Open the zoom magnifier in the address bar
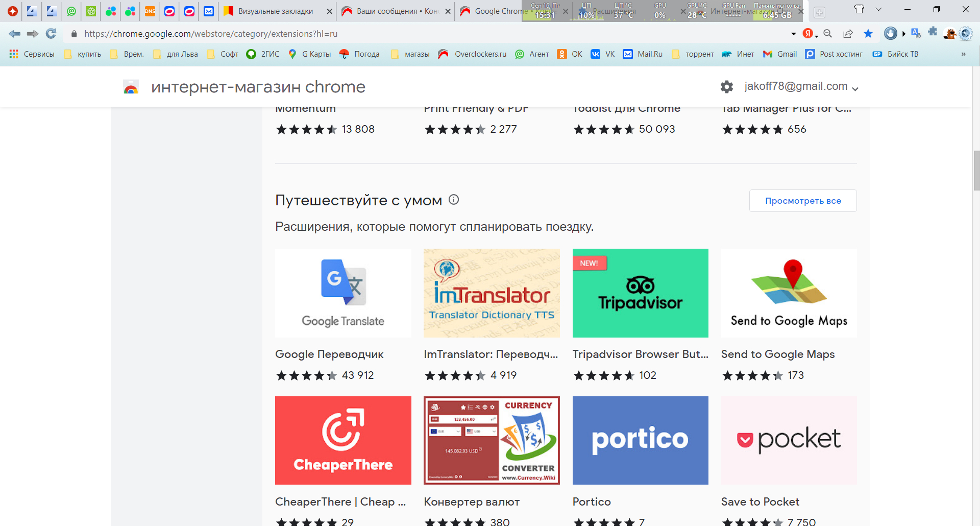Screen dimensions: 980x526 pos(828,34)
